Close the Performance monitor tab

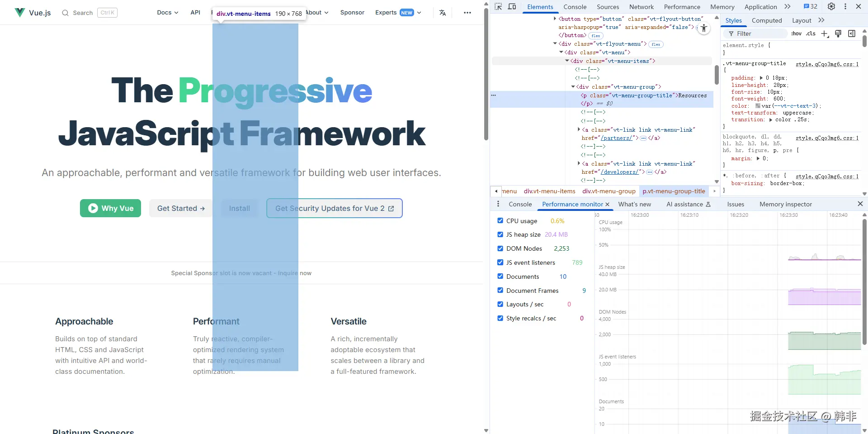point(607,205)
